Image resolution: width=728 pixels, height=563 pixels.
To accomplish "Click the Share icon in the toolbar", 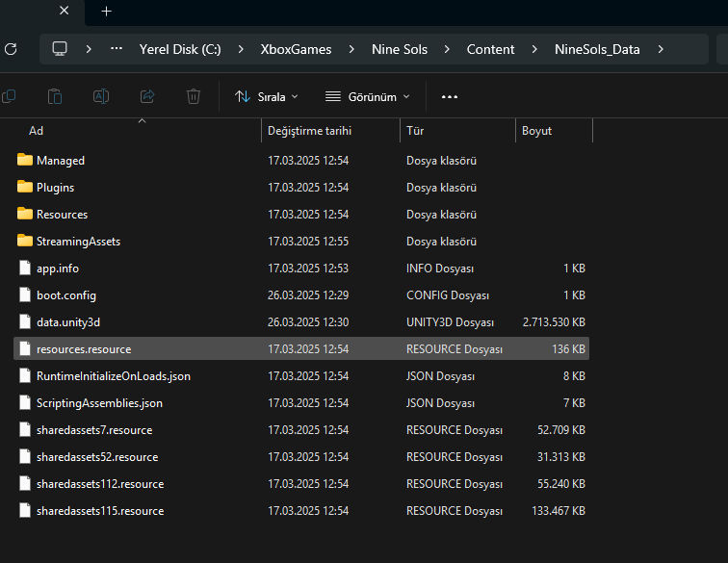I will pos(147,96).
